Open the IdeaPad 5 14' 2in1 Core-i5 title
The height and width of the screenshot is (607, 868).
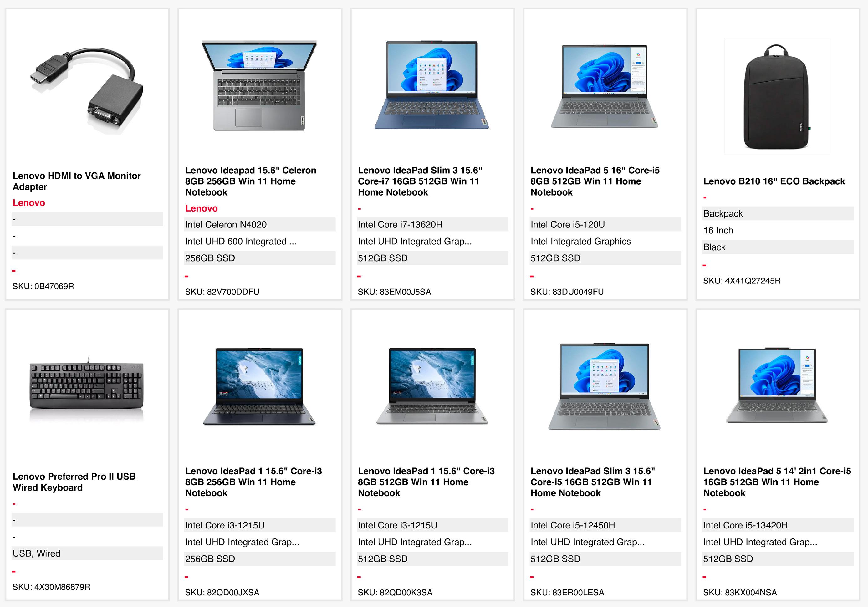tap(777, 482)
